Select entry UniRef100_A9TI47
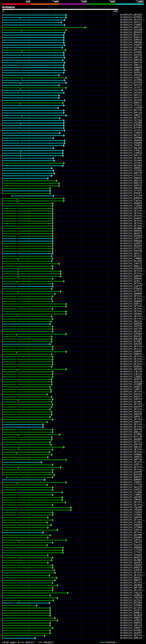 click(x=131, y=50)
